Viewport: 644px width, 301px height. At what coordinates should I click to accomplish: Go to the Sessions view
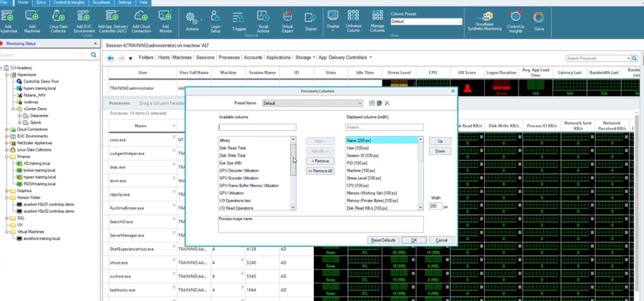pyautogui.click(x=205, y=57)
